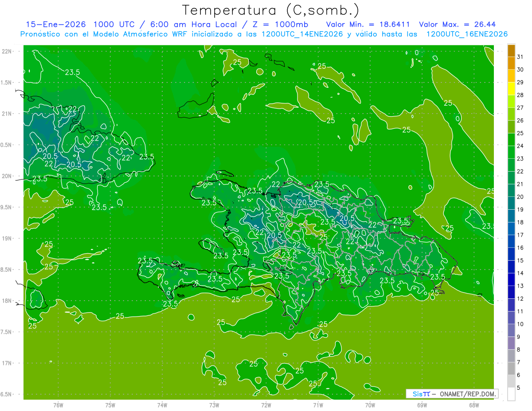Click the color scale label "5"
532x411 pixels.
(519, 388)
